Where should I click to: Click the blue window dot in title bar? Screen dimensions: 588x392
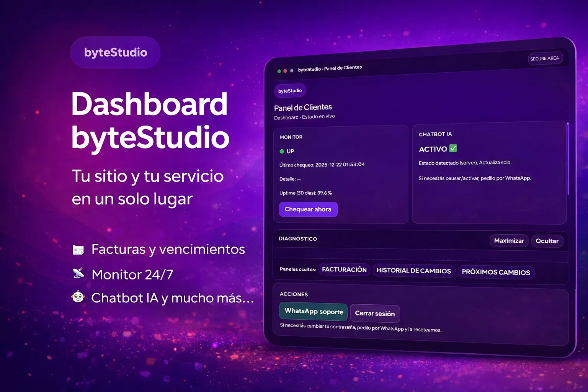(x=292, y=70)
